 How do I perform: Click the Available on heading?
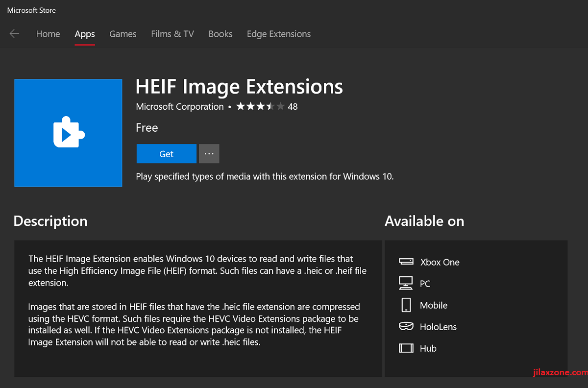tap(424, 221)
